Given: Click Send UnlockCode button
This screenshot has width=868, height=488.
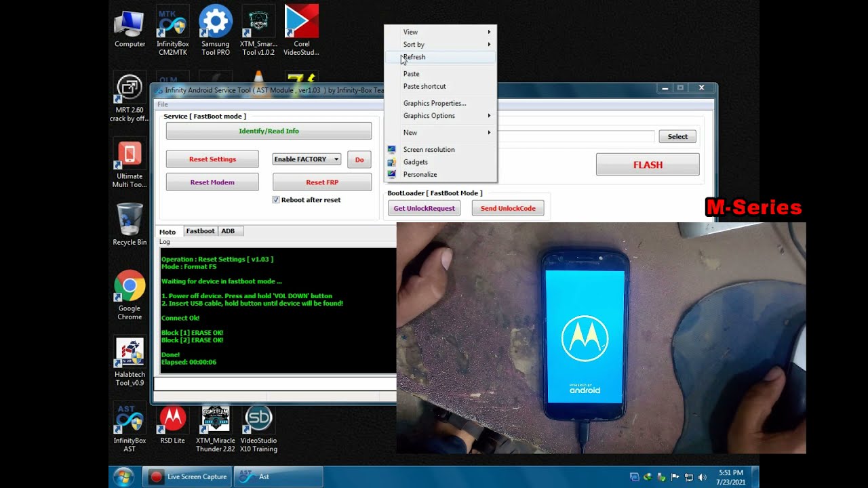Looking at the screenshot, I should point(508,208).
